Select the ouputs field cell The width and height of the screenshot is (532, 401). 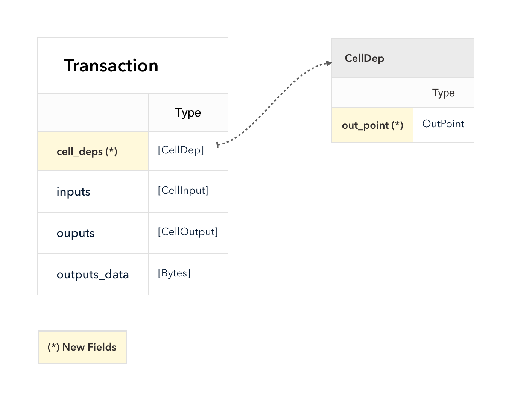[x=93, y=233]
